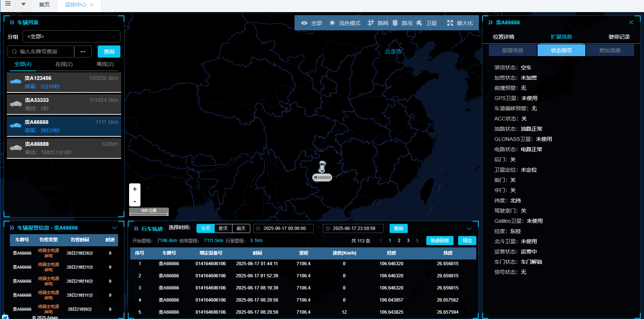The height and width of the screenshot is (319, 644).
Task: Zoom in on the map
Action: point(135,189)
